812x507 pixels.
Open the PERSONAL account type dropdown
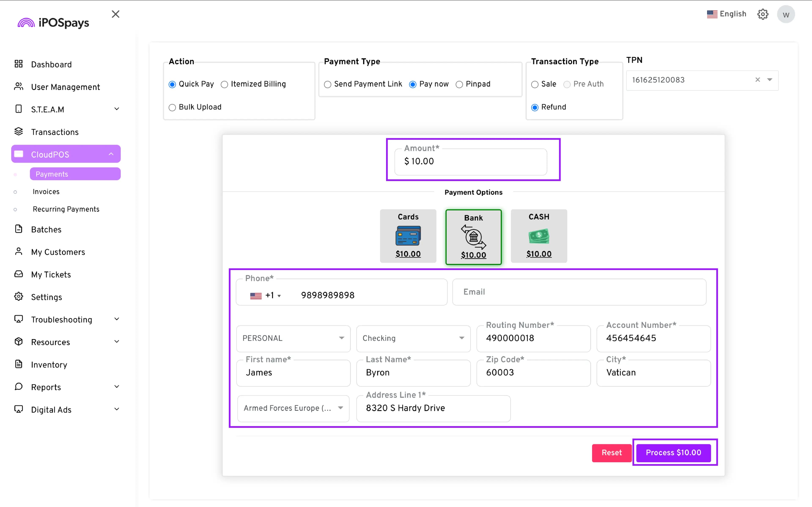[293, 338]
